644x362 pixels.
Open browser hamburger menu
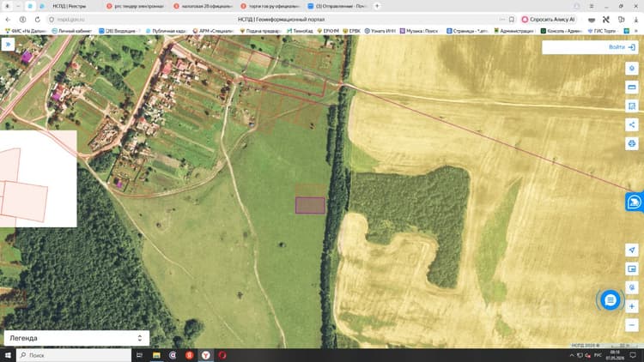[x=592, y=6]
